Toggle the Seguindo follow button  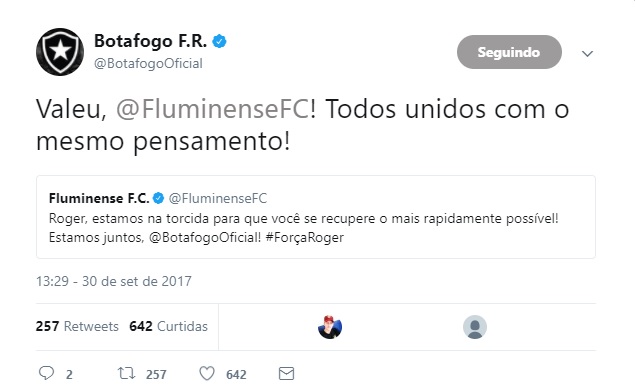pyautogui.click(x=509, y=52)
